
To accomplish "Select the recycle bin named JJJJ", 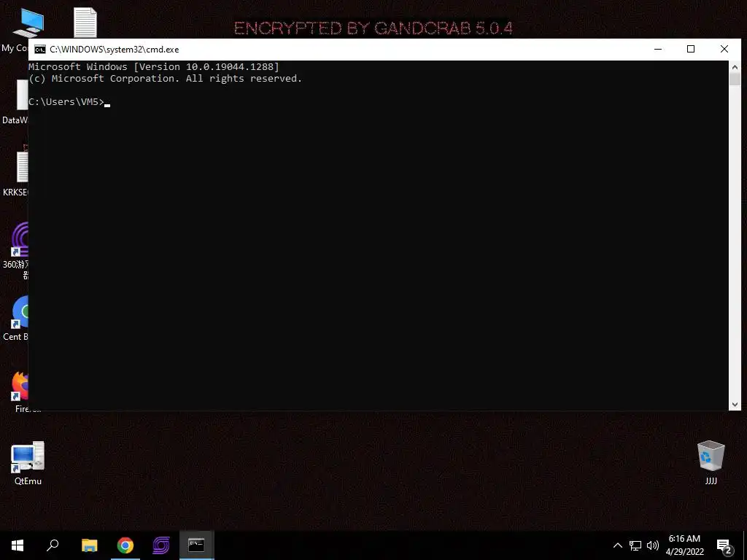I will click(x=711, y=462).
